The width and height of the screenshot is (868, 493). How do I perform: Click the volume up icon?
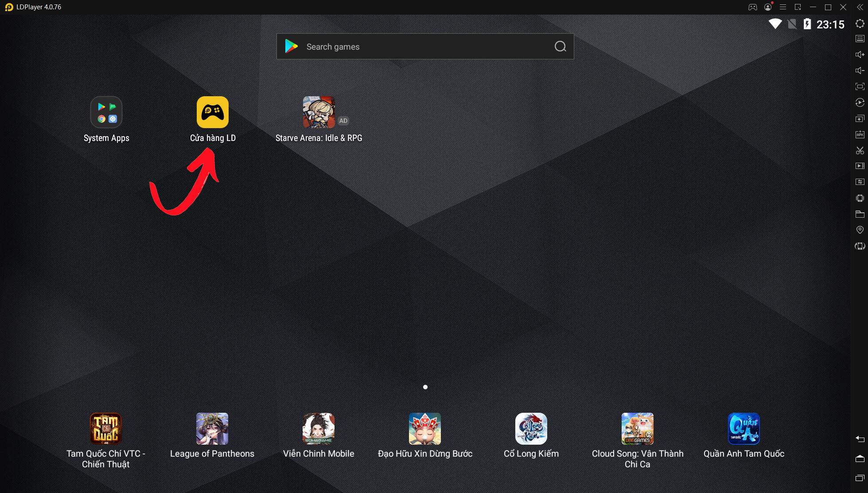point(860,55)
